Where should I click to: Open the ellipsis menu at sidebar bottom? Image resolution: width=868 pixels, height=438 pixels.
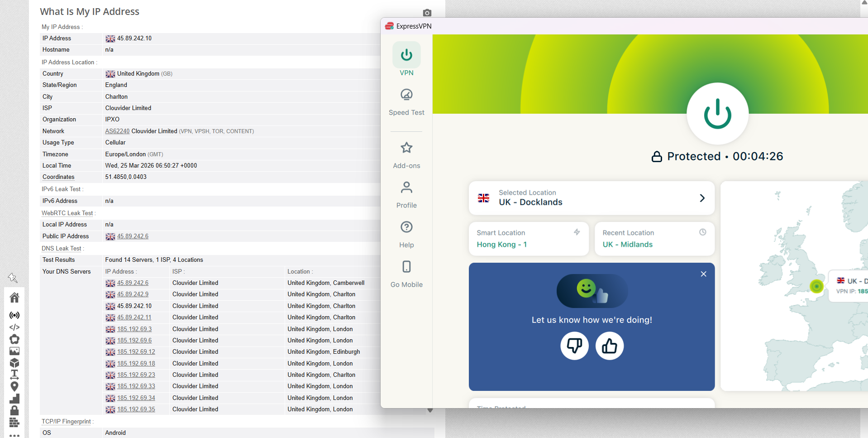[14, 434]
